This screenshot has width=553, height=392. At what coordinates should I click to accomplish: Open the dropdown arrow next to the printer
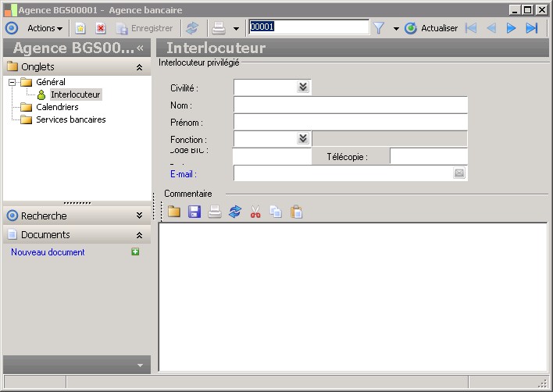pyautogui.click(x=236, y=29)
